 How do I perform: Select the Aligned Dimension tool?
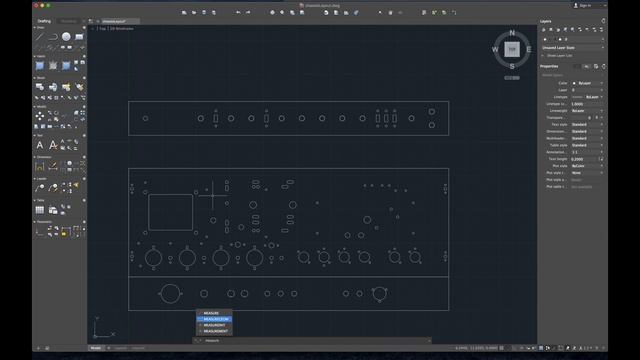click(53, 166)
